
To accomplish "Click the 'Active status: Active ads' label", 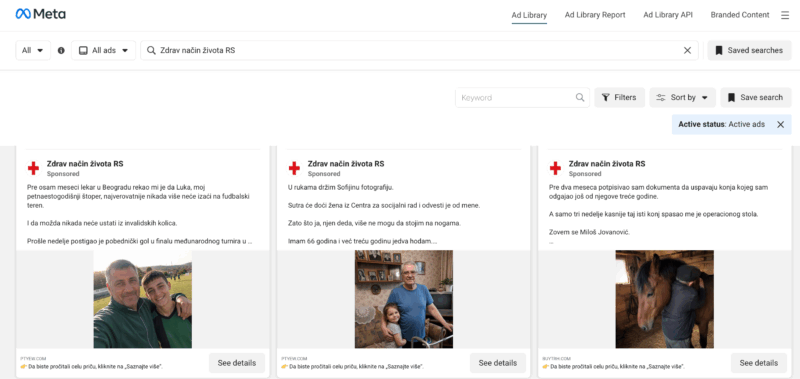I will coord(721,124).
